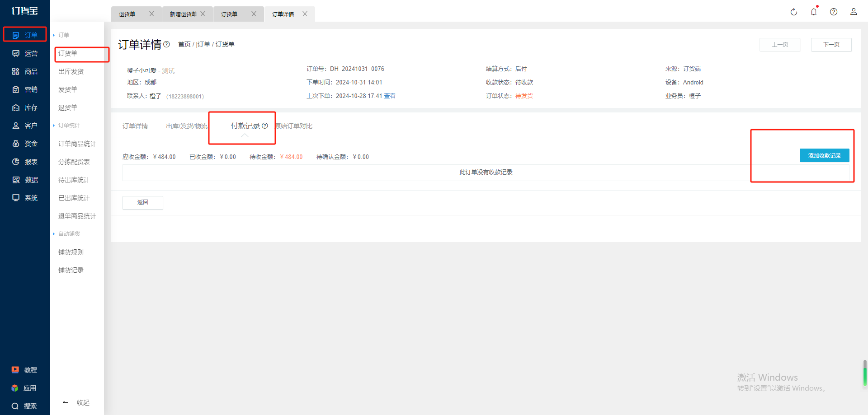Open 分拣配货表 in the submenu
Image resolution: width=868 pixels, height=415 pixels.
click(x=74, y=162)
